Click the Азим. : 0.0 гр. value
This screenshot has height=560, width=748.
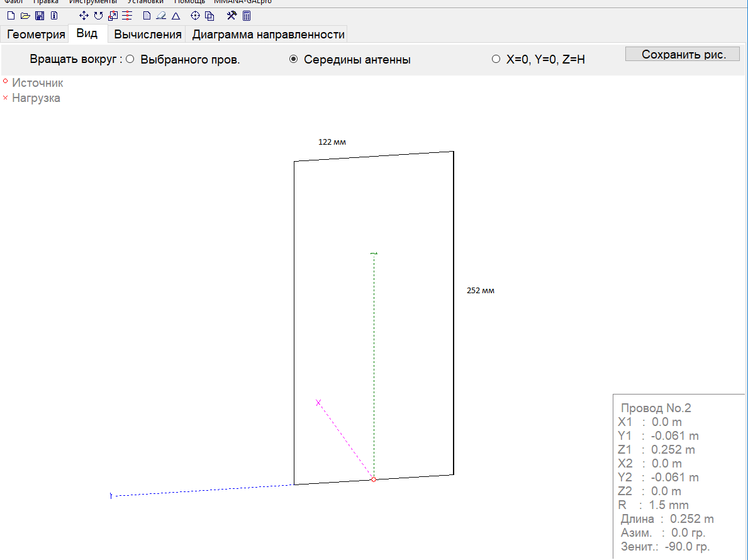(663, 532)
